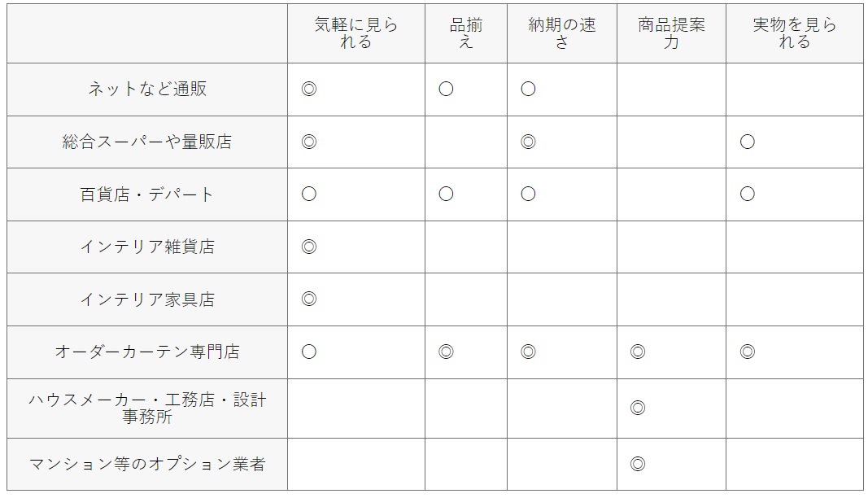868x498 pixels.
Task: Click the マンション等のオプション業者 row label
Action: click(x=147, y=464)
